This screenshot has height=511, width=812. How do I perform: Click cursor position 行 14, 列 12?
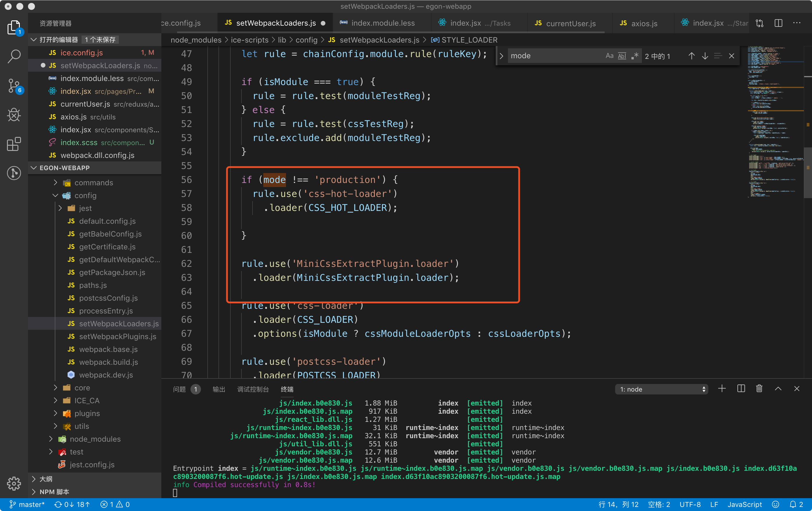[x=618, y=504]
